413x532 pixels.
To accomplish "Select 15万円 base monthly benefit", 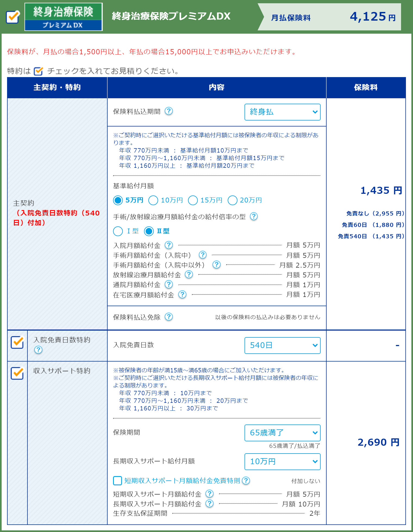I will point(193,200).
